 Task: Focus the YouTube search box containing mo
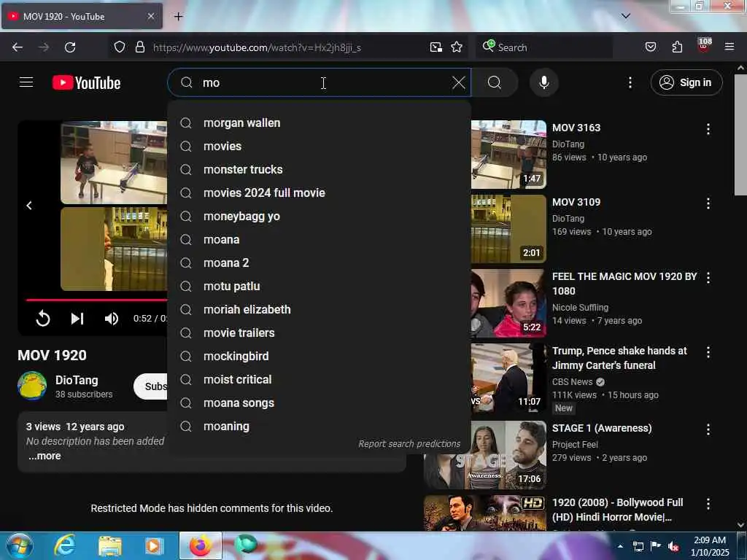320,82
